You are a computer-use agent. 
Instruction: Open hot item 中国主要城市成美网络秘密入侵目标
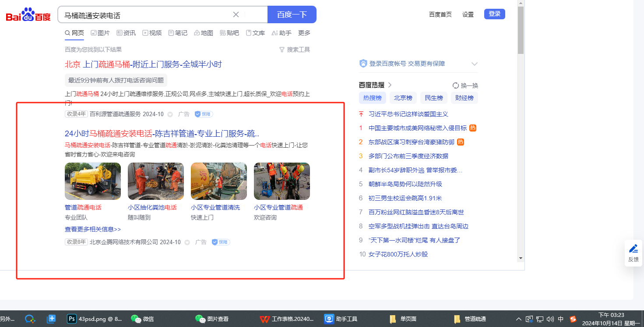(418, 128)
